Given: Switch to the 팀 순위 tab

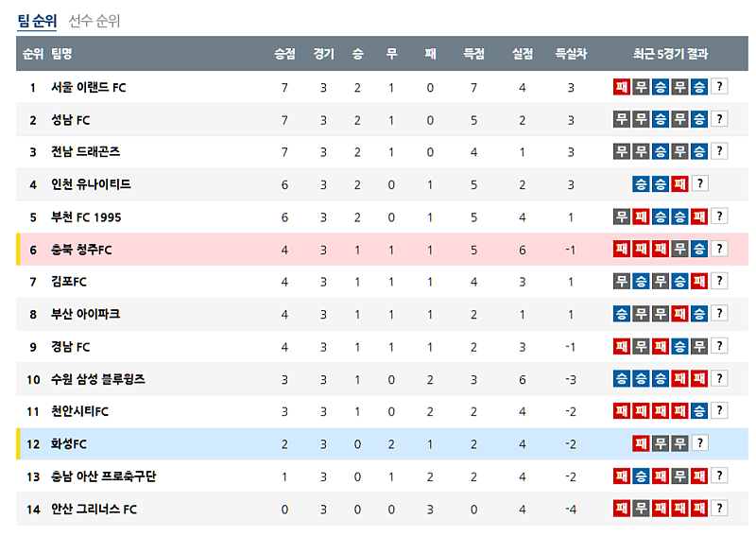Looking at the screenshot, I should click(37, 21).
